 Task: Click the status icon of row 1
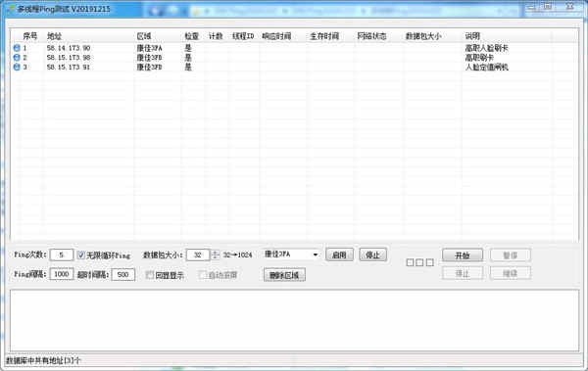tap(17, 48)
